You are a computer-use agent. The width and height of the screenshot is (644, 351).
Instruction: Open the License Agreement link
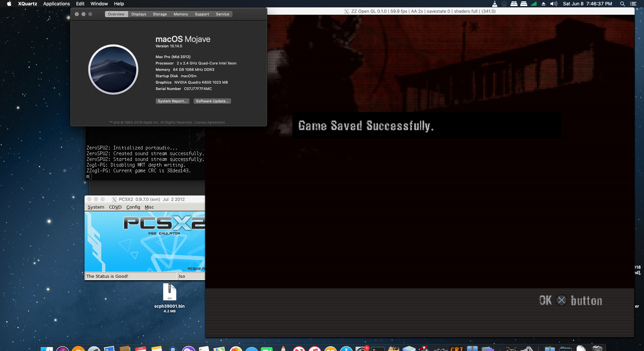pos(209,123)
